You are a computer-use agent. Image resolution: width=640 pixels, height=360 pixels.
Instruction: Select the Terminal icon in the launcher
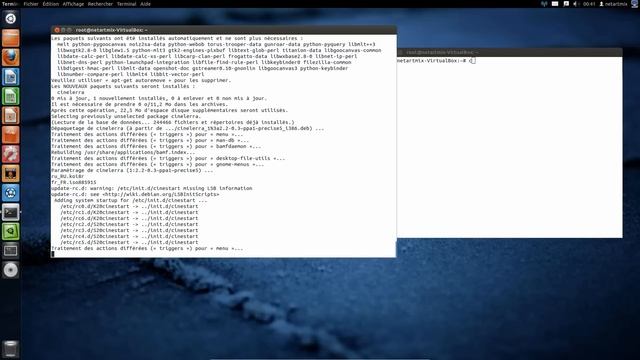tap(11, 212)
